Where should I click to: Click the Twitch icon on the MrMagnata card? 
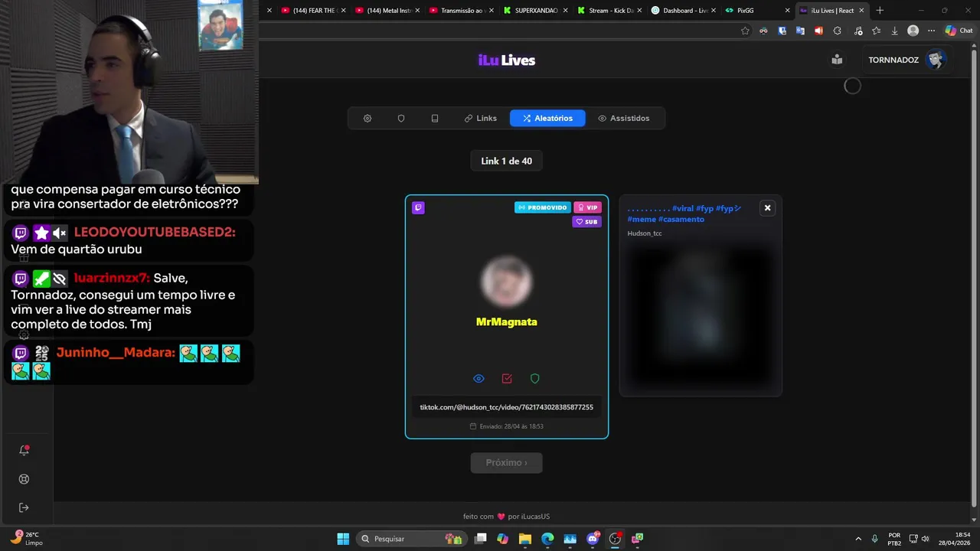pyautogui.click(x=418, y=207)
